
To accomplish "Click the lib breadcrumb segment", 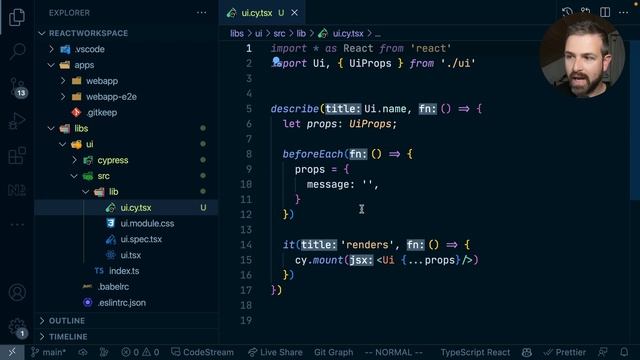I will (301, 33).
